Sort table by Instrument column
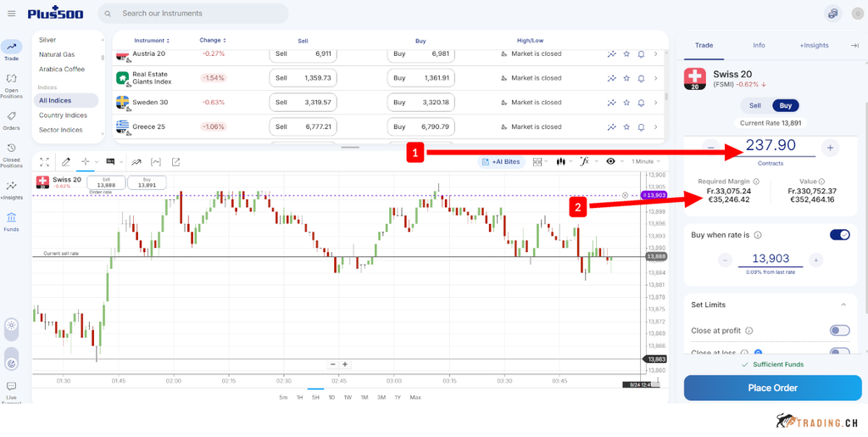 click(x=152, y=41)
